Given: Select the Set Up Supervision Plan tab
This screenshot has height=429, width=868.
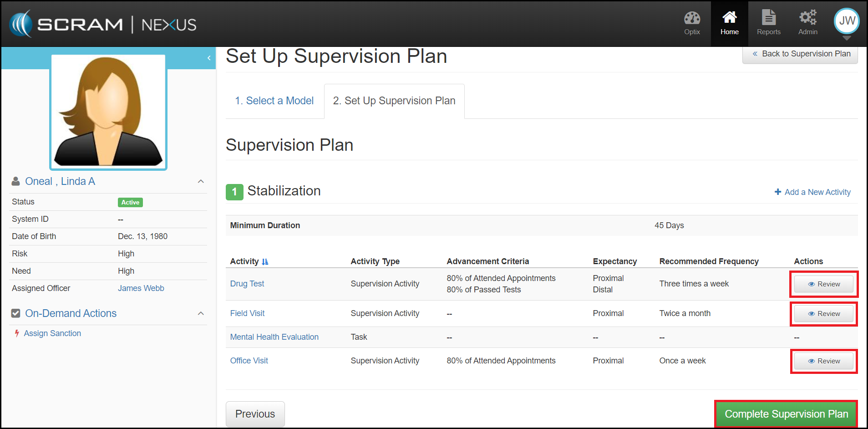Looking at the screenshot, I should [x=394, y=101].
